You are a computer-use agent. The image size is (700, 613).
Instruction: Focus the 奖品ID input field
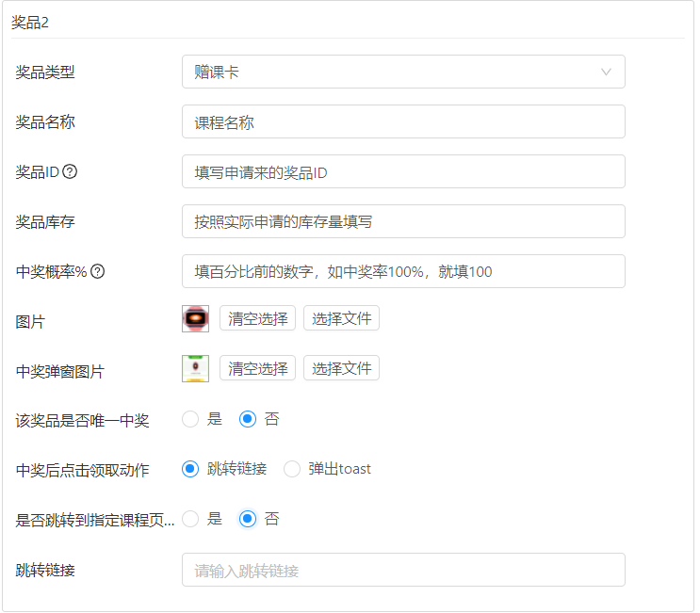403,171
